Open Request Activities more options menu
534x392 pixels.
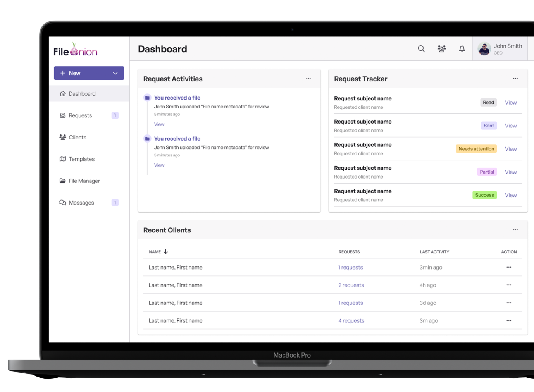tap(308, 79)
